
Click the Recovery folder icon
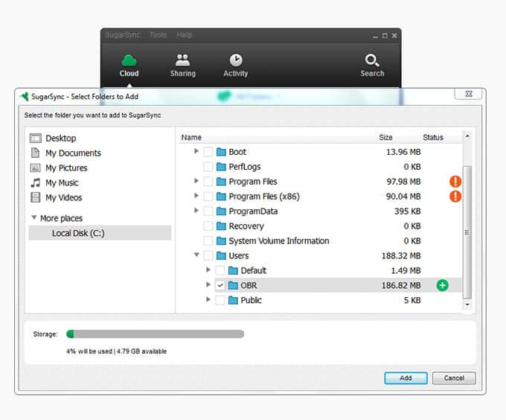pyautogui.click(x=221, y=226)
